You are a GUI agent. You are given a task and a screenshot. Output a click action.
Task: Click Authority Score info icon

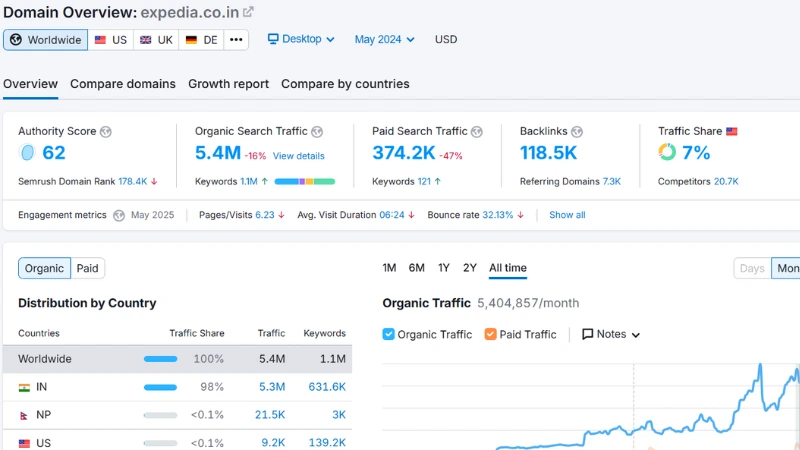click(x=106, y=132)
